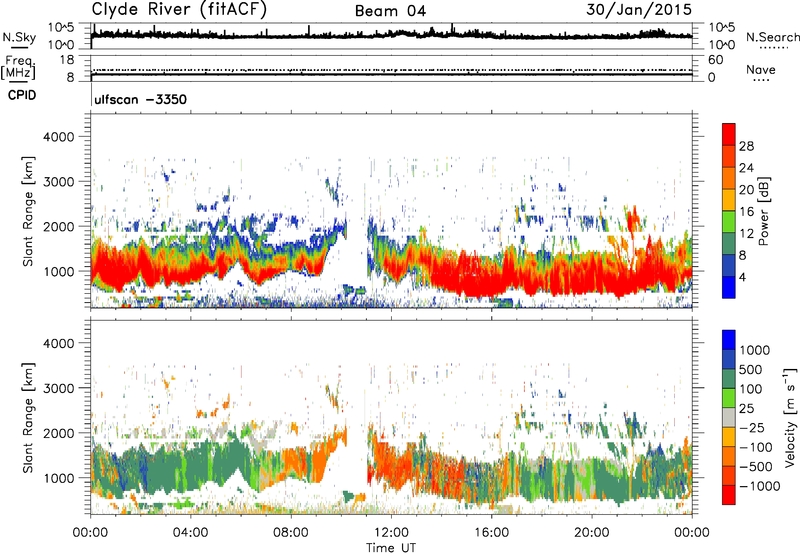Click the '1000' tick on Velocity colorbar
The width and height of the screenshot is (800, 554).
(x=755, y=350)
